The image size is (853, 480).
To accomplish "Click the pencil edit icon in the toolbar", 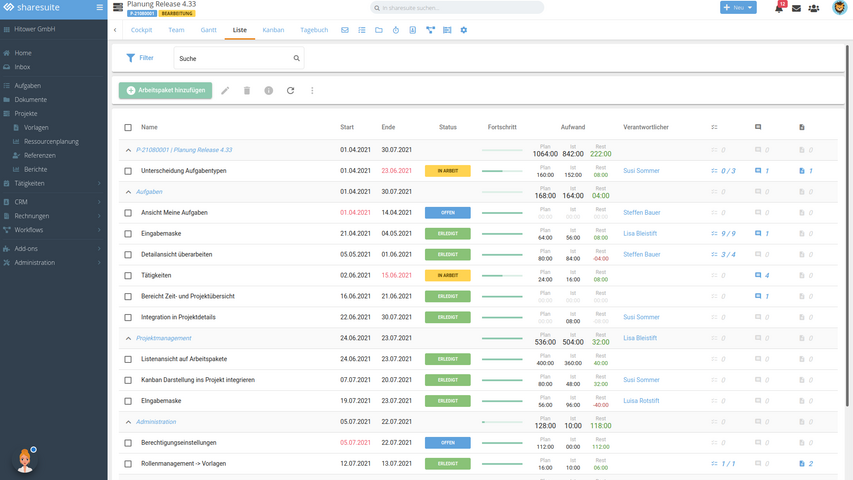I will (x=225, y=91).
